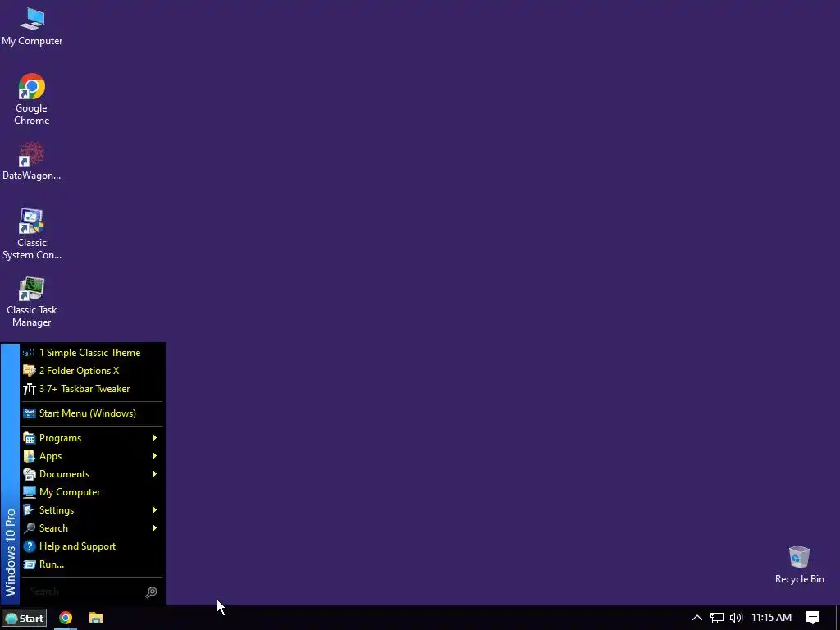Click the Settings menu icon
Viewport: 840px width, 630px height.
30,510
